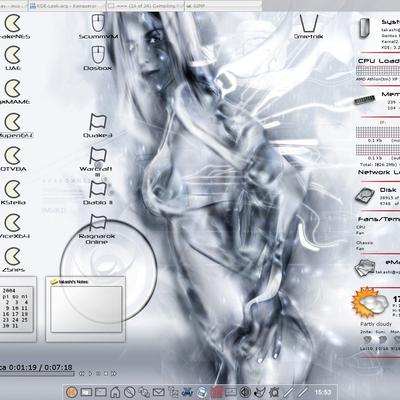Viewport: 400px width, 400px height.
Task: Click the 2004 year in the calendar
Action: pyautogui.click(x=9, y=290)
